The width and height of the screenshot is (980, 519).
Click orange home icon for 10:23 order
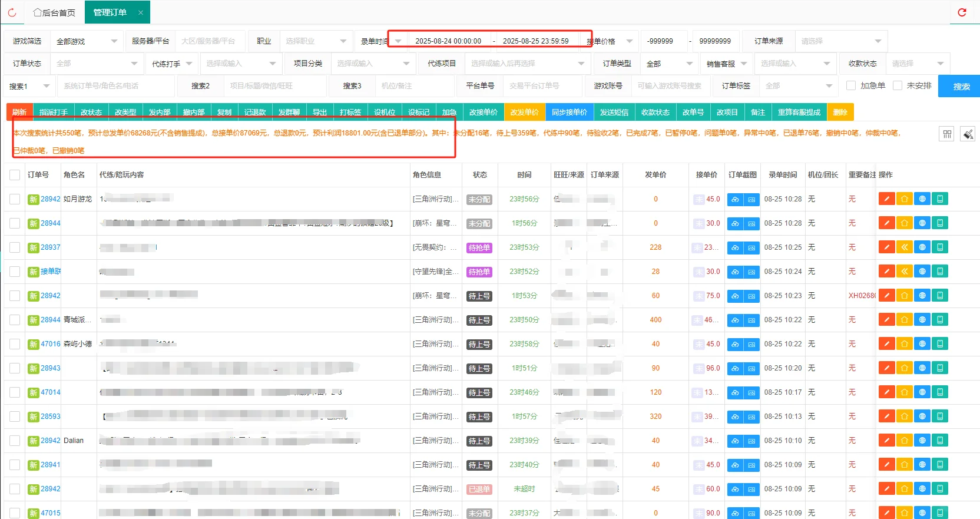pos(904,296)
